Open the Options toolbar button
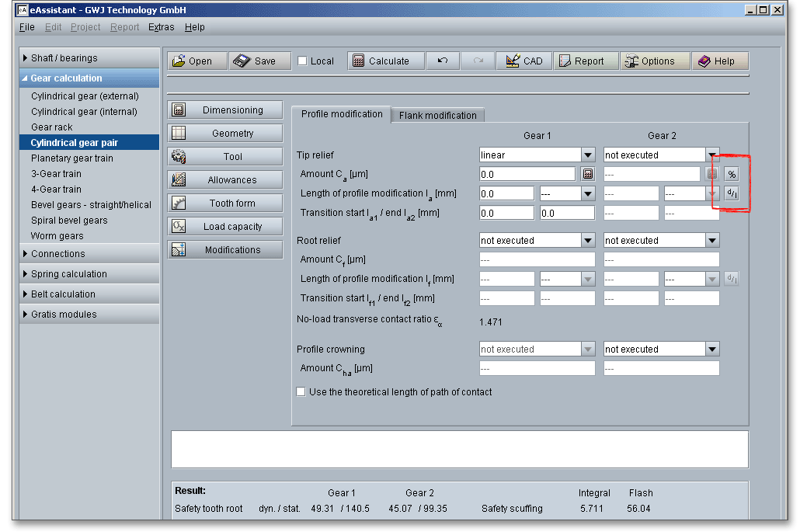 655,61
